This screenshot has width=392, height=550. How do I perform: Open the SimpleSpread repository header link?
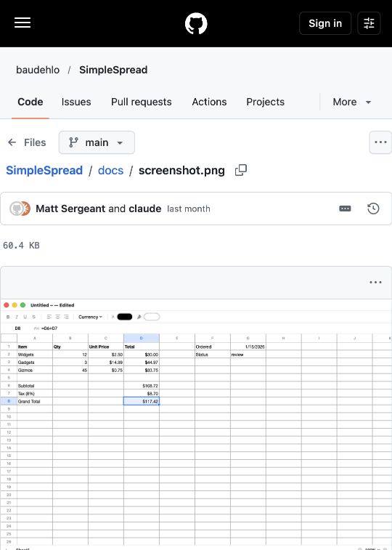(113, 70)
